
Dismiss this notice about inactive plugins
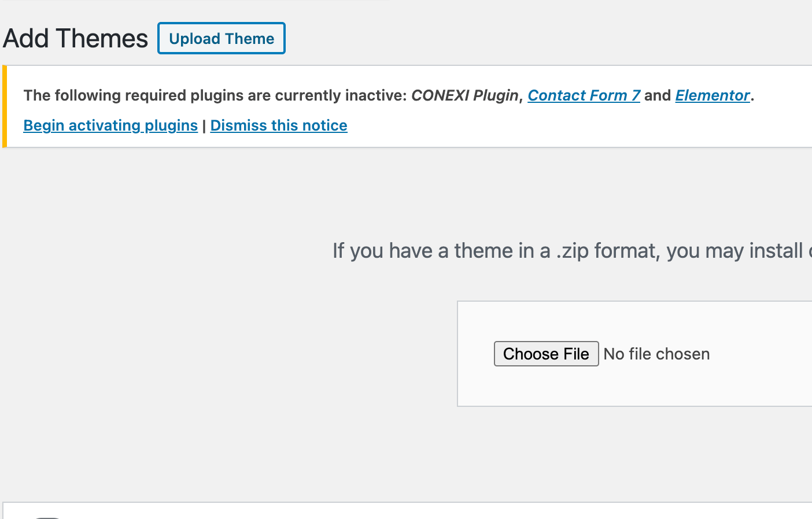point(279,125)
